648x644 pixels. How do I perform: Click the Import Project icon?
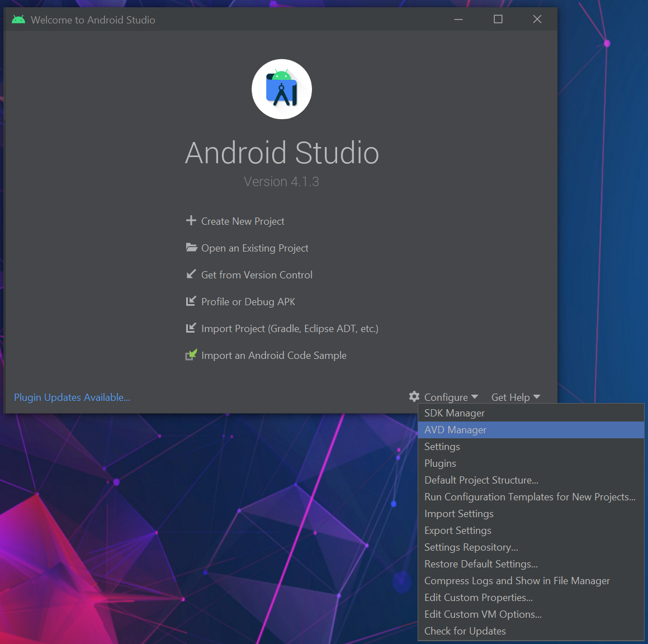pyautogui.click(x=191, y=328)
